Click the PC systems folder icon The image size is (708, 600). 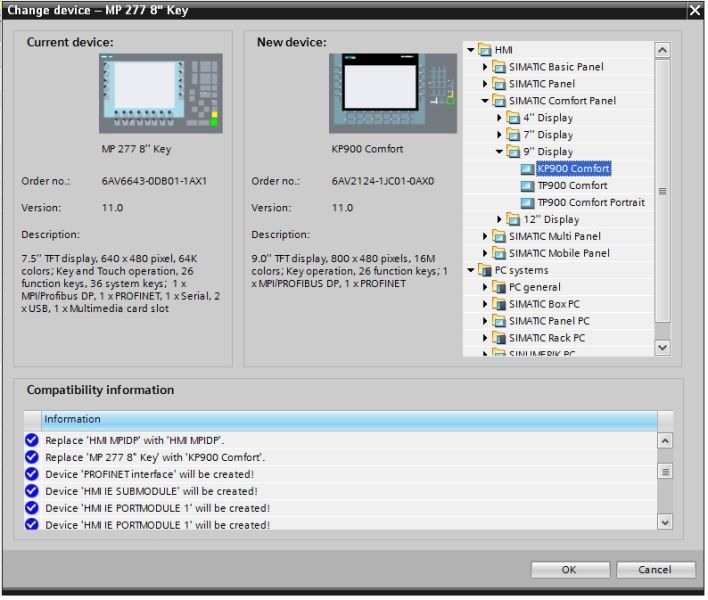pos(486,271)
